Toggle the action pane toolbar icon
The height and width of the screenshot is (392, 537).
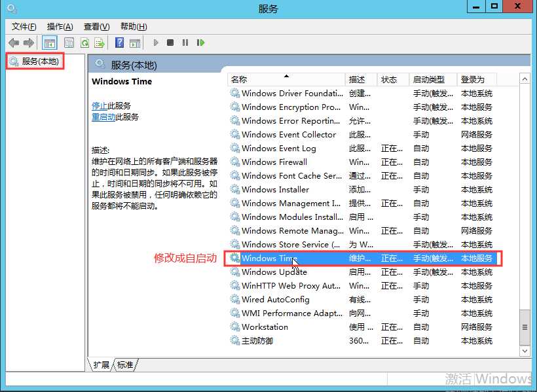pos(135,43)
